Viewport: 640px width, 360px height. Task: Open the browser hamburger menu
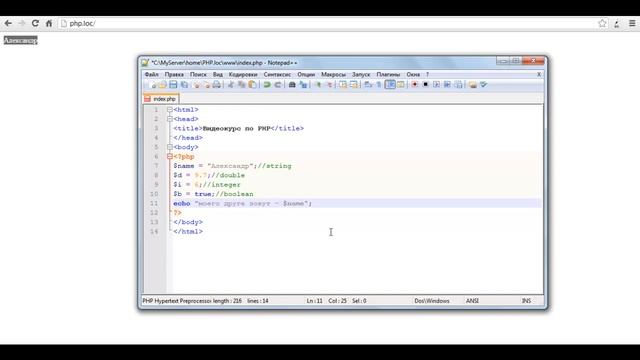pos(632,23)
